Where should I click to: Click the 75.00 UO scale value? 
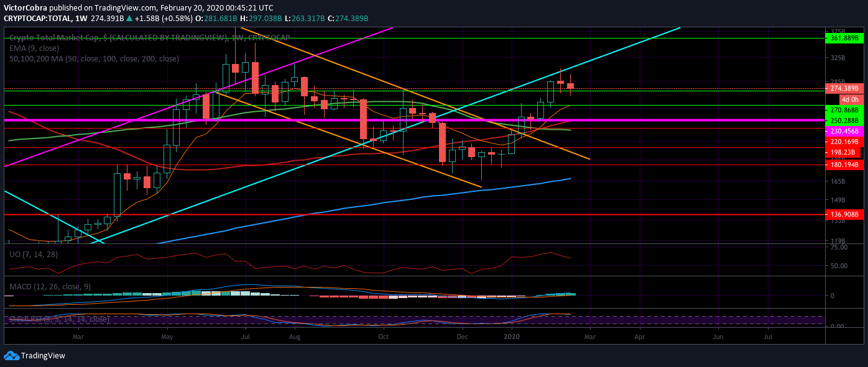pos(839,248)
